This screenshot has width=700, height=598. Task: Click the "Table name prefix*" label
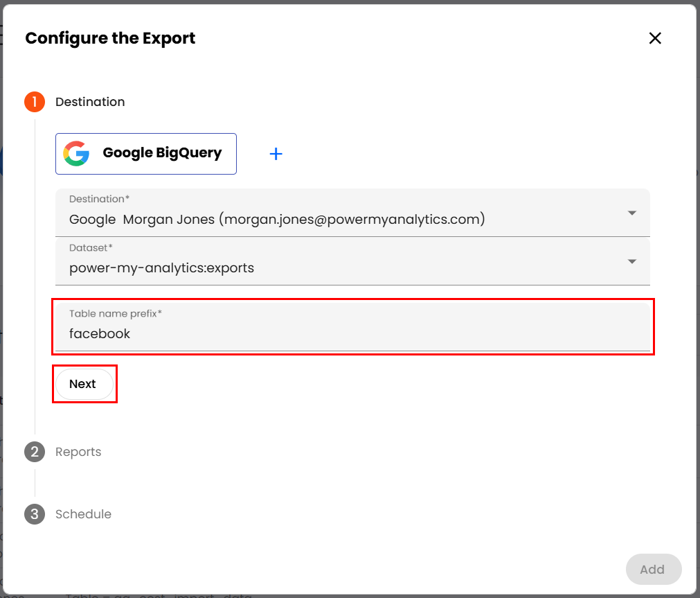[115, 314]
